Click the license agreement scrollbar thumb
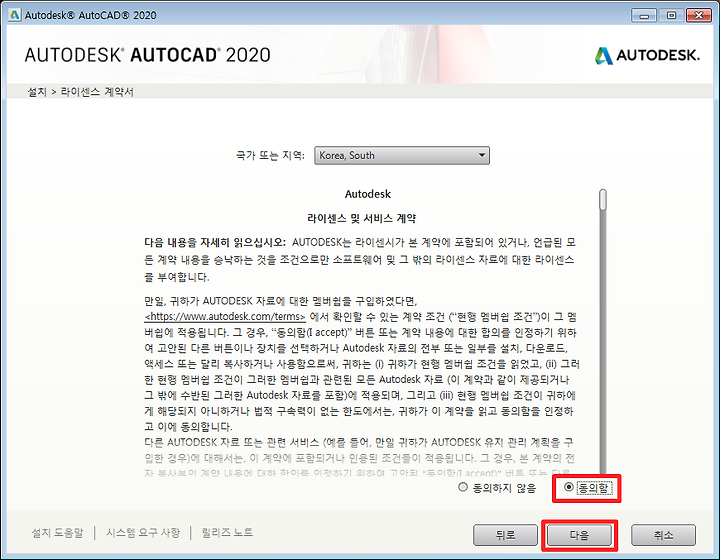Image resolution: width=720 pixels, height=560 pixels. click(x=603, y=200)
